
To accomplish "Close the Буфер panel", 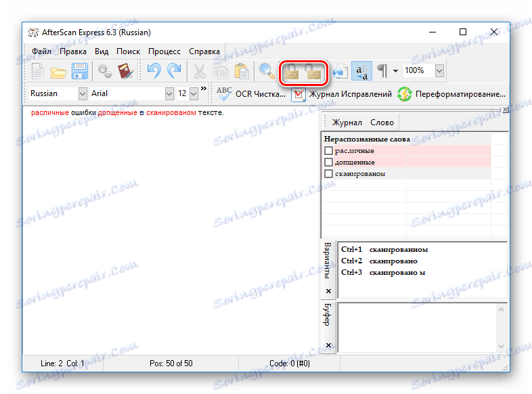I will tap(328, 345).
